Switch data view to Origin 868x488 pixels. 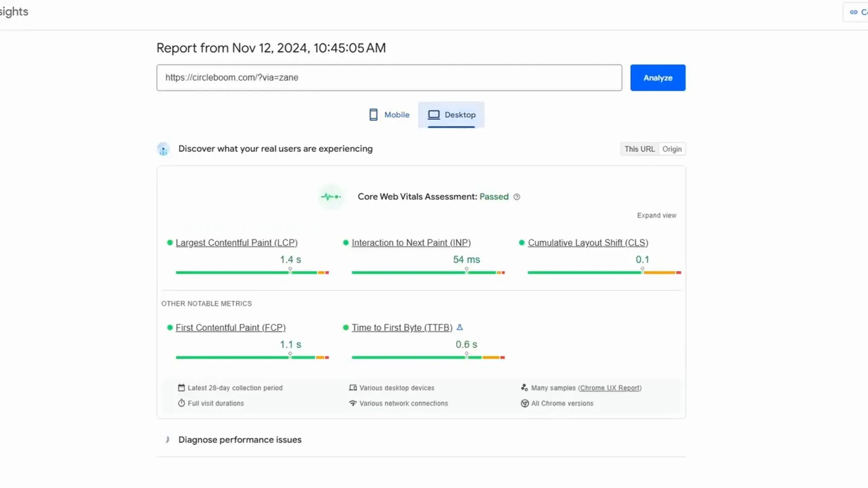click(672, 149)
